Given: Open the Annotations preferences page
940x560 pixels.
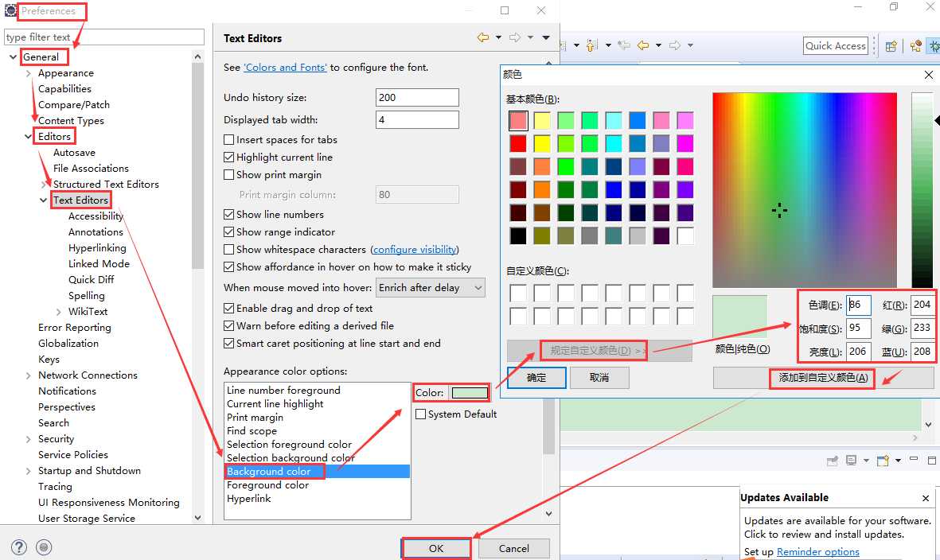Looking at the screenshot, I should coord(96,231).
